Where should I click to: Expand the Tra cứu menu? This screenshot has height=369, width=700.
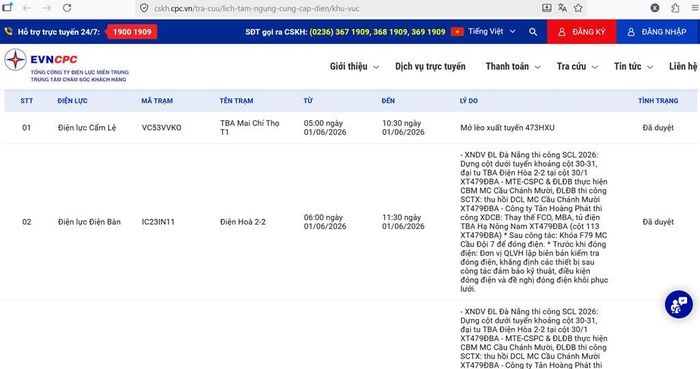tap(577, 66)
